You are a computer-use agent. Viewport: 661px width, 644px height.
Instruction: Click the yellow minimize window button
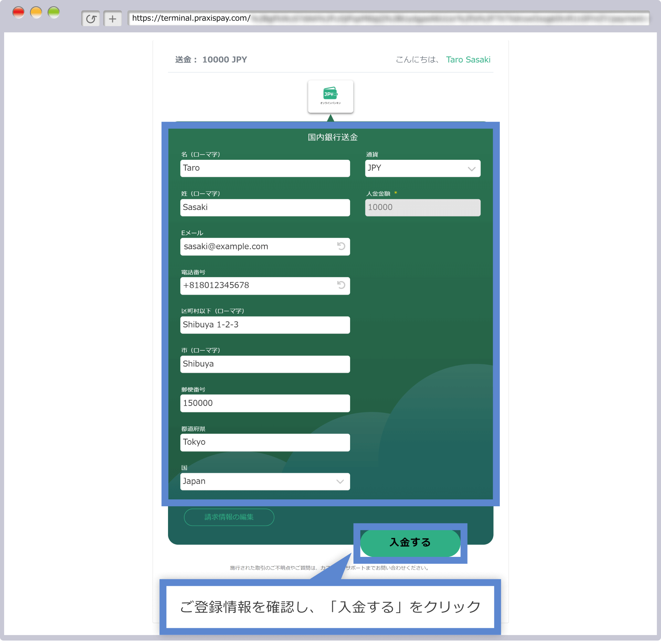point(36,13)
